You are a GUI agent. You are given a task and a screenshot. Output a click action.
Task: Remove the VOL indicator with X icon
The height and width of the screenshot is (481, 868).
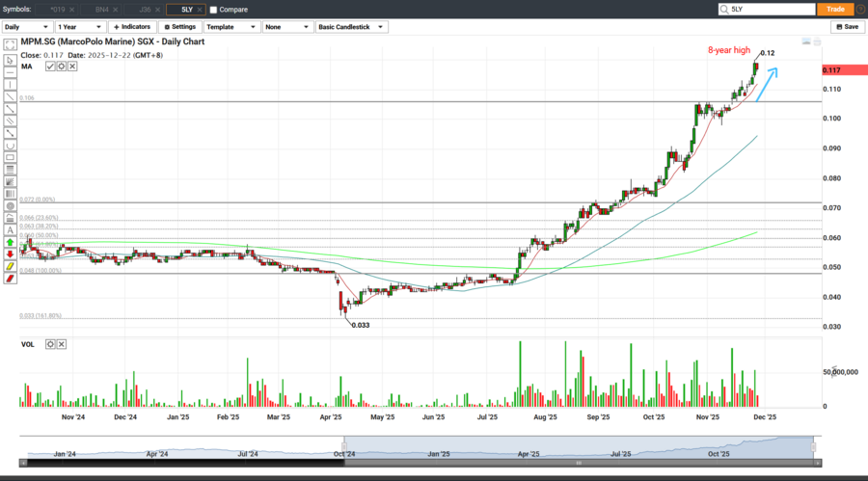click(x=61, y=343)
